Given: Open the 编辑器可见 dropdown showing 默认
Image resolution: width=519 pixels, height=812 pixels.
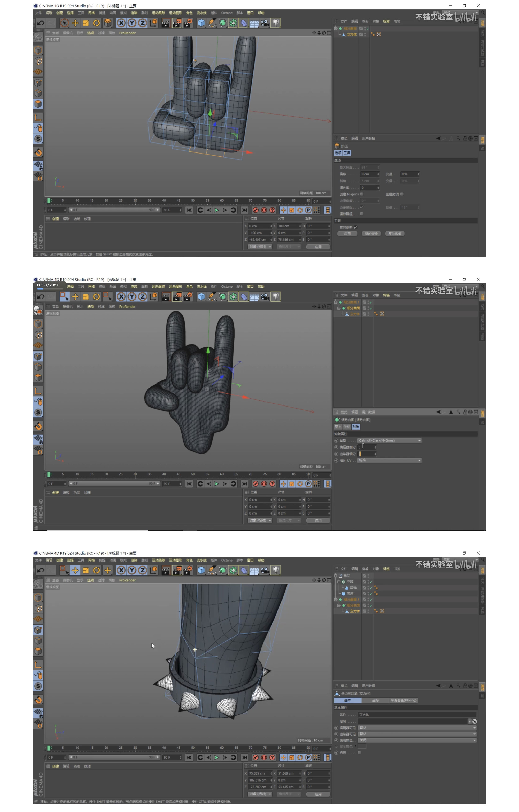Looking at the screenshot, I should pyautogui.click(x=417, y=728).
